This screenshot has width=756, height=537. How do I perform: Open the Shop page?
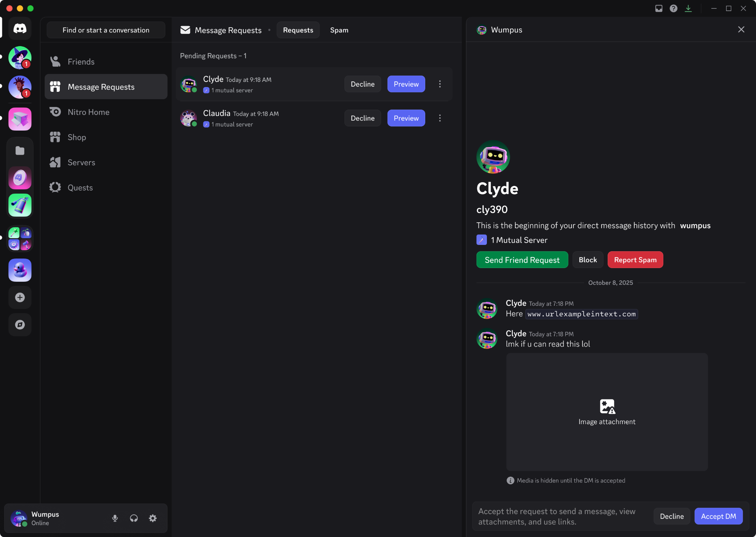[106, 137]
